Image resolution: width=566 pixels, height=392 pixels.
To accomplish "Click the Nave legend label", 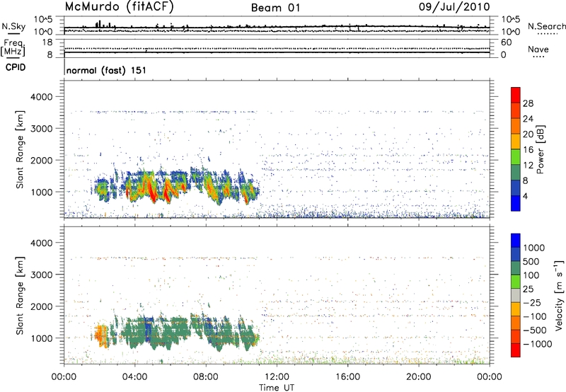I will (538, 49).
